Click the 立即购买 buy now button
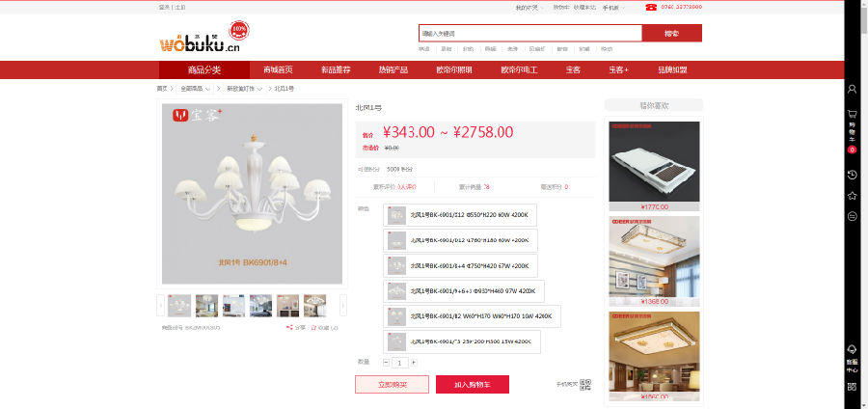 coord(392,385)
